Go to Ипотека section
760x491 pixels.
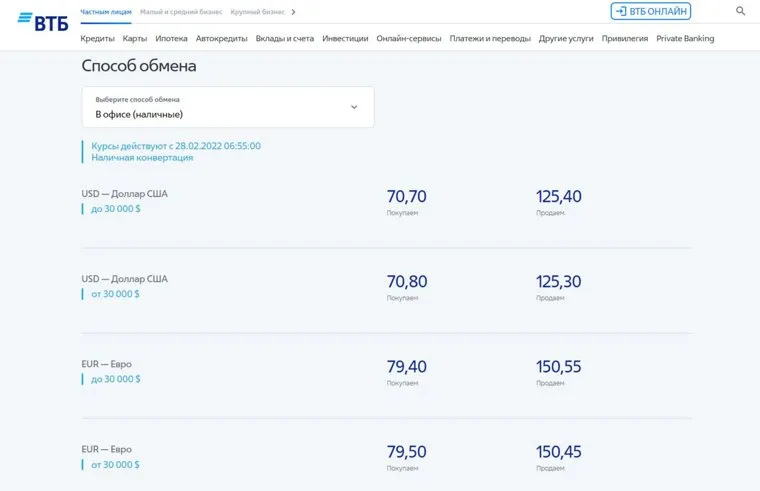click(171, 38)
